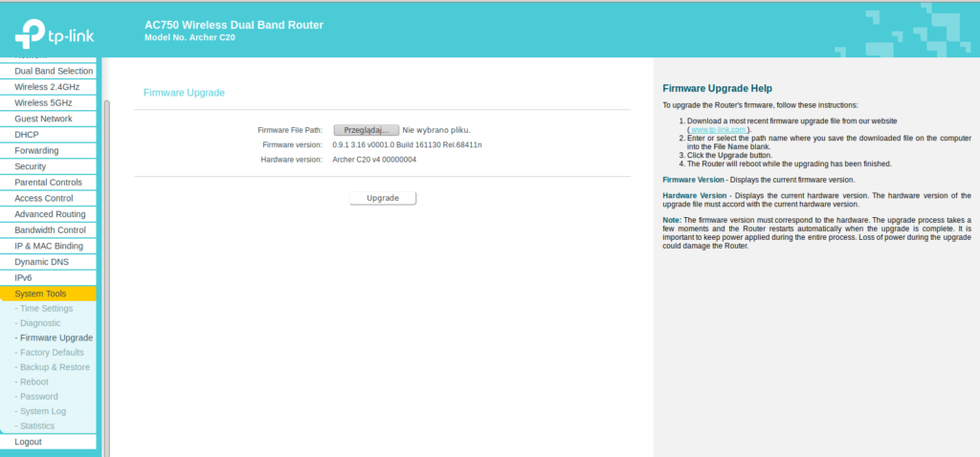Screen dimensions: 980x457
Task: Expand the Wireless 5GHz menu
Action: tap(43, 102)
